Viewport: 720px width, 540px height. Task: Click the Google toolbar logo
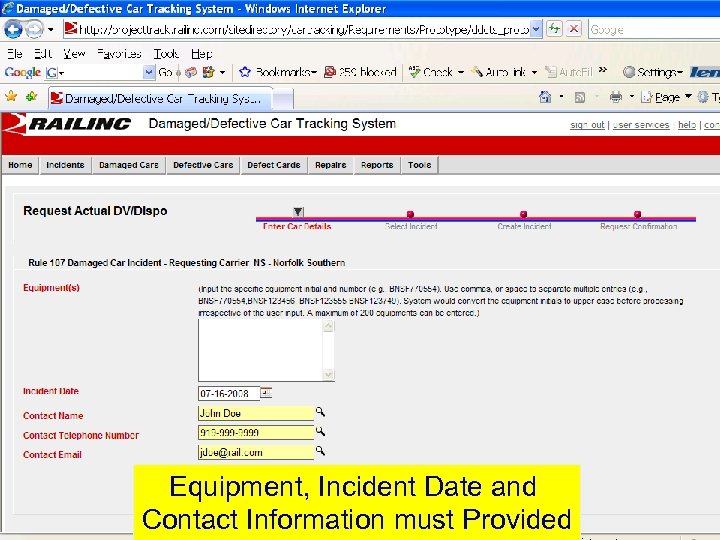coord(22,72)
